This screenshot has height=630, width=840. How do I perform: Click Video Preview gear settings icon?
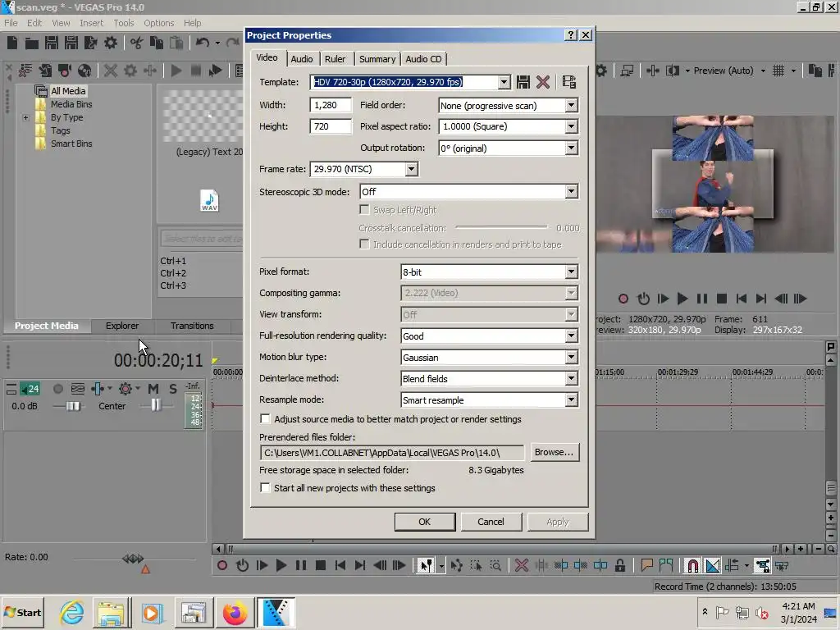tap(601, 71)
